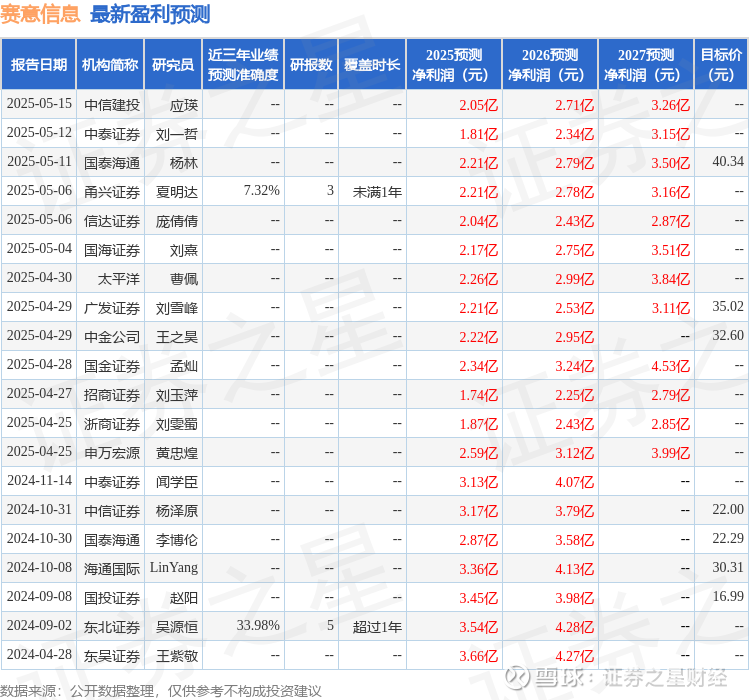Click the 申万宏源 institution cell
Screen dimensions: 749x700
tap(112, 453)
